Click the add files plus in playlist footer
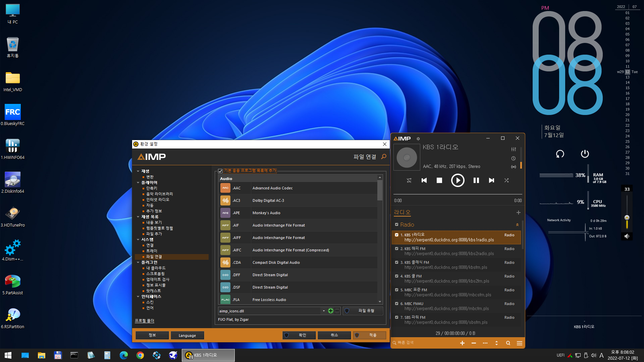This screenshot has width=644, height=362. click(462, 343)
